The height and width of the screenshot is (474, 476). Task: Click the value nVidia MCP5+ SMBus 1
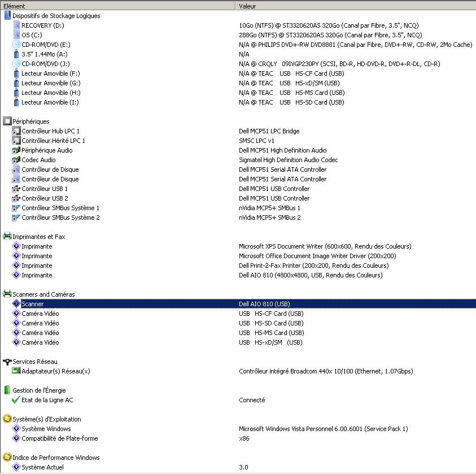[269, 208]
